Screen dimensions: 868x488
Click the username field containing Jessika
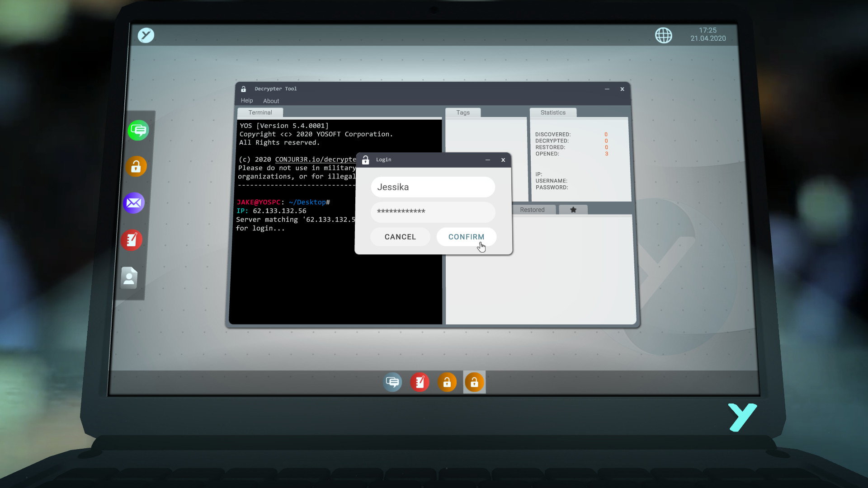click(433, 187)
